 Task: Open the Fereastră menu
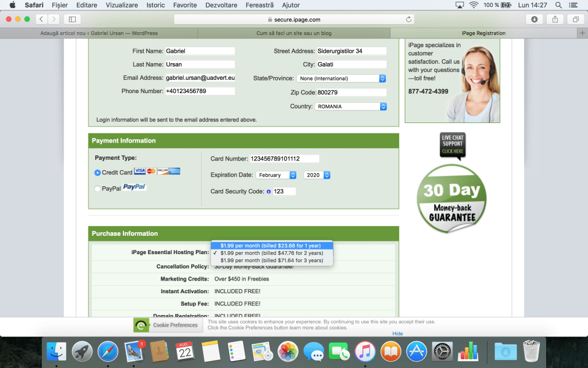(x=260, y=5)
